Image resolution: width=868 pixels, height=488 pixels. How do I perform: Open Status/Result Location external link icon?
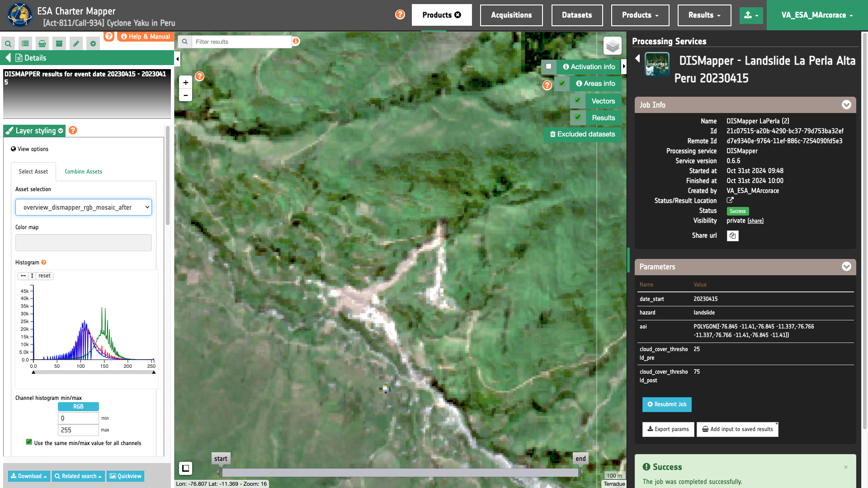730,200
